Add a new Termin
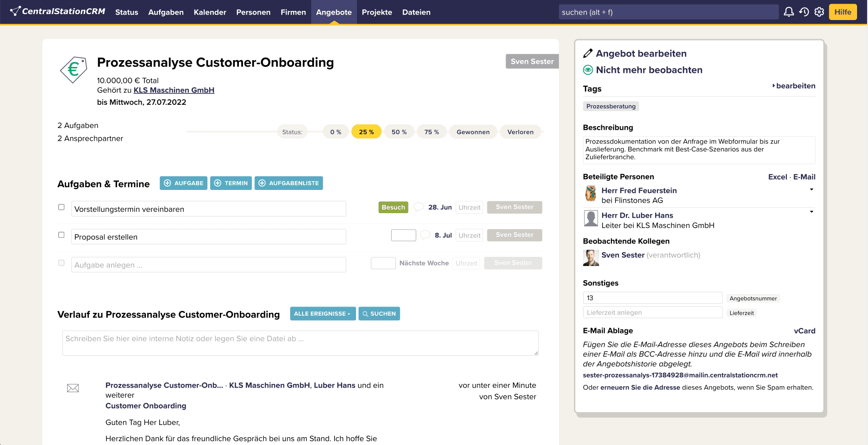This screenshot has height=445, width=868. (231, 183)
